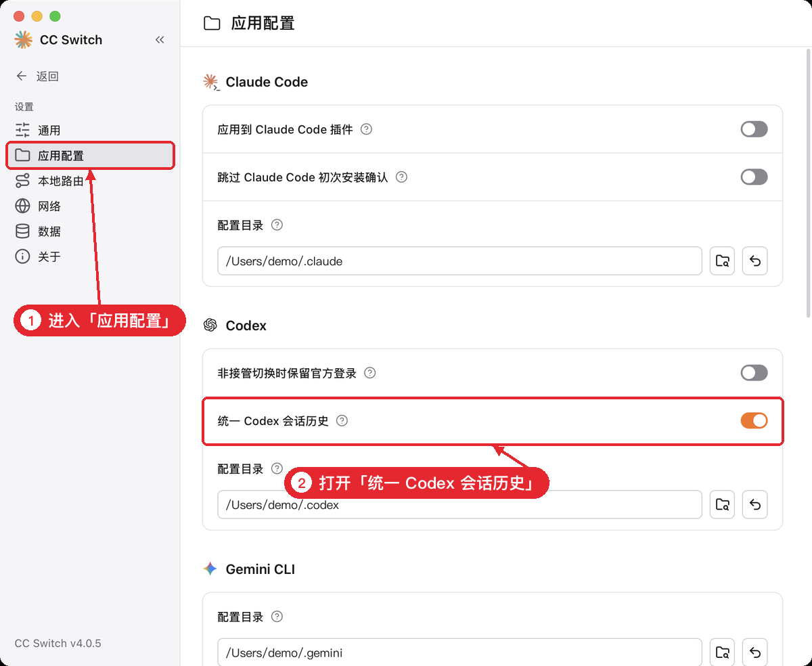Click the vertical scrollbar on the right
This screenshot has height=666, width=812.
808,183
